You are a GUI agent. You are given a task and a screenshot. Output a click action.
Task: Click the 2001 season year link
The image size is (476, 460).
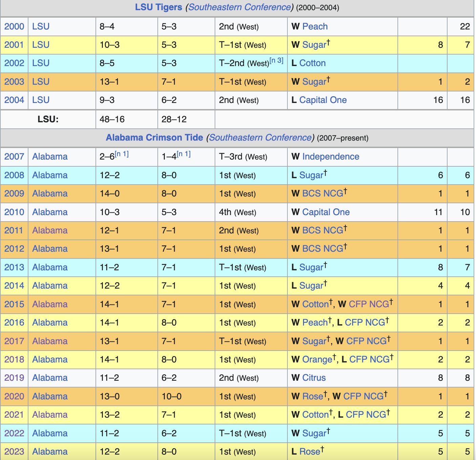(x=14, y=45)
